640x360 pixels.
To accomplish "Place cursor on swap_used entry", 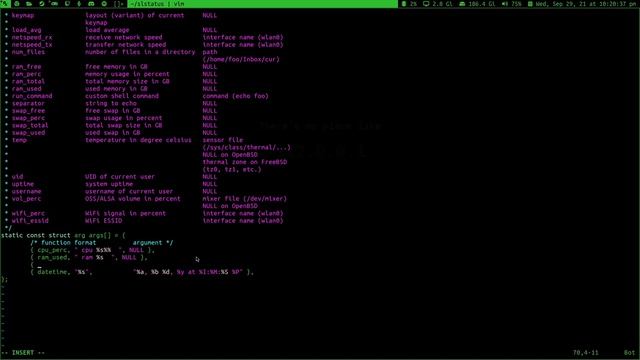I will (x=28, y=133).
